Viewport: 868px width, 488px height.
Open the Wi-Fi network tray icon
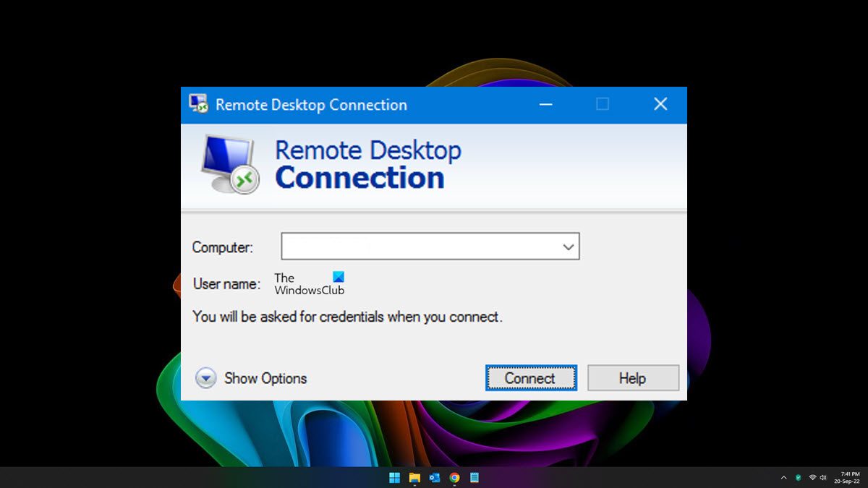812,477
